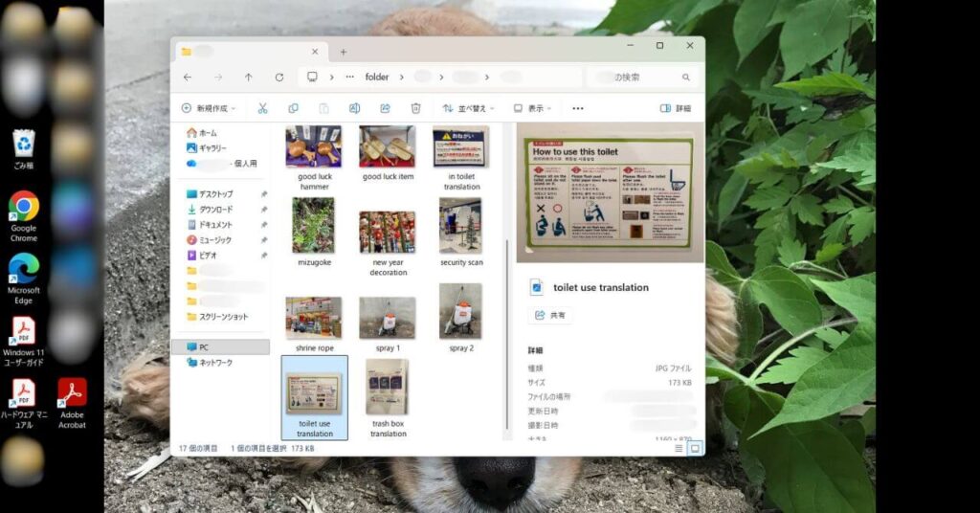Open the three-dots See more menu
Image resolution: width=980 pixels, height=513 pixels.
(578, 108)
